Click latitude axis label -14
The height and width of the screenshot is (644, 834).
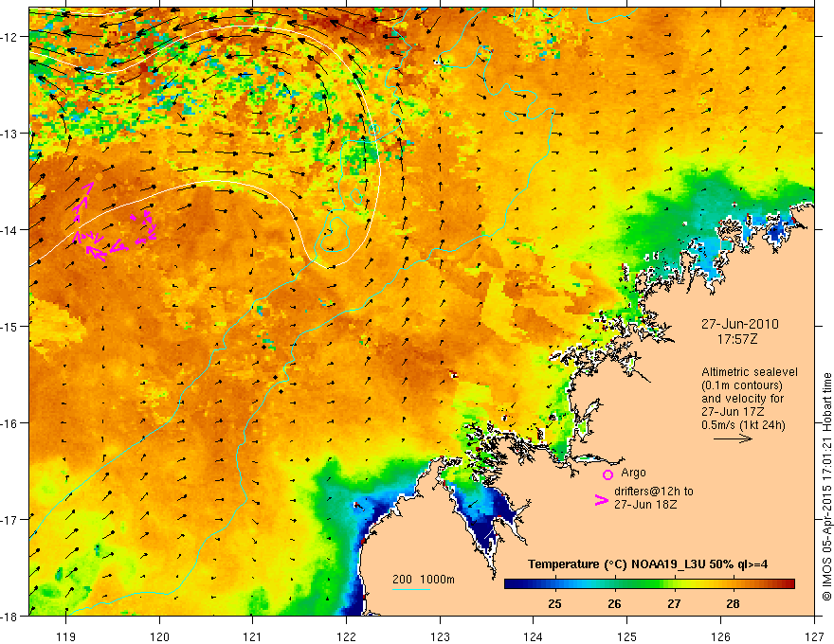[10, 230]
